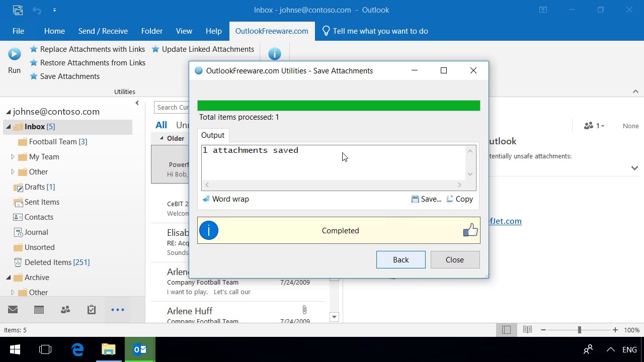
Task: Open the People view icon
Action: pos(65,310)
